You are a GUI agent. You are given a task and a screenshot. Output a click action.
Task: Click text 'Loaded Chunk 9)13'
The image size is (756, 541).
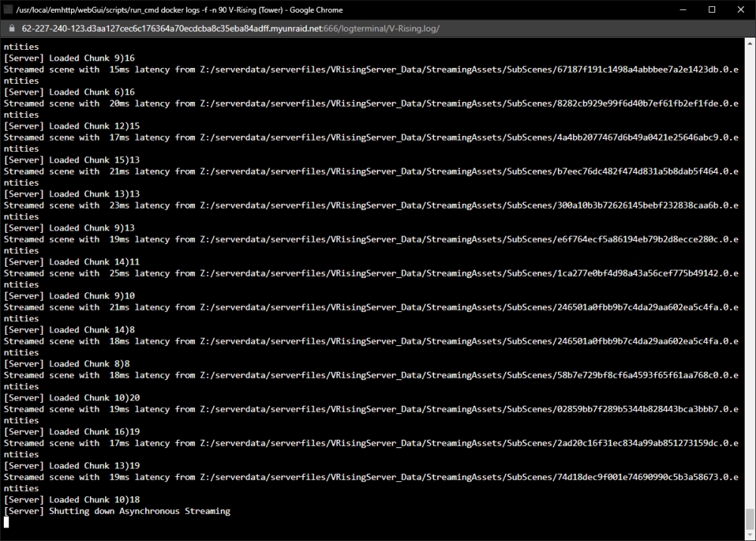click(x=92, y=228)
